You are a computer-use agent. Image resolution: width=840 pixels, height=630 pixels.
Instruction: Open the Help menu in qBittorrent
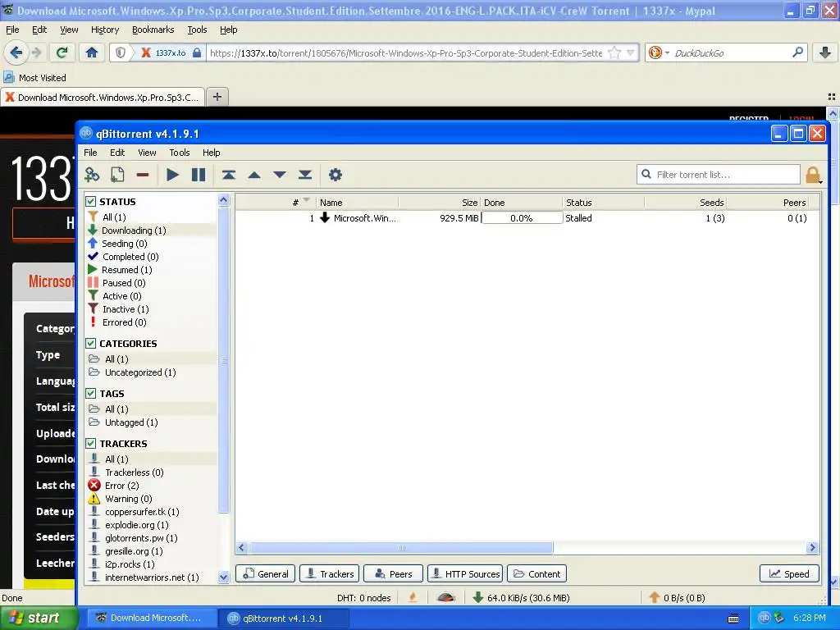[x=211, y=153]
